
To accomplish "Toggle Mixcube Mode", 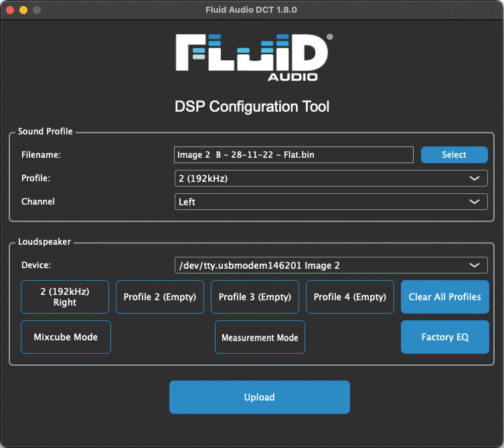I will coord(66,337).
